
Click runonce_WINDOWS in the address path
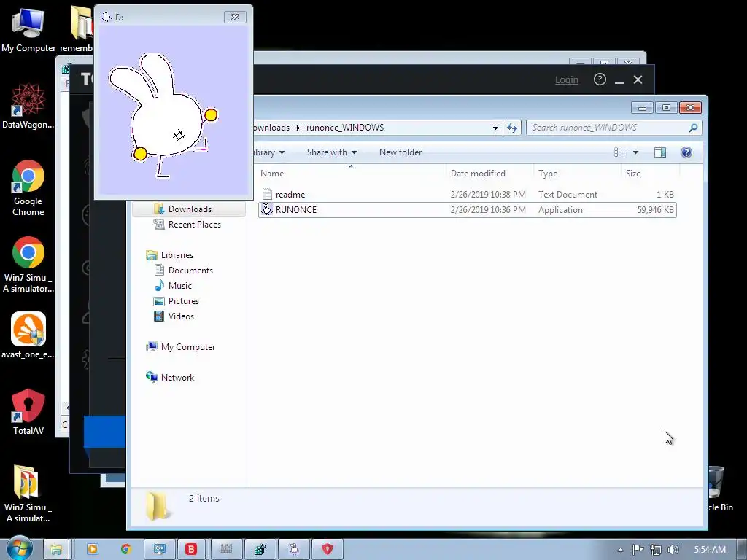click(x=345, y=128)
